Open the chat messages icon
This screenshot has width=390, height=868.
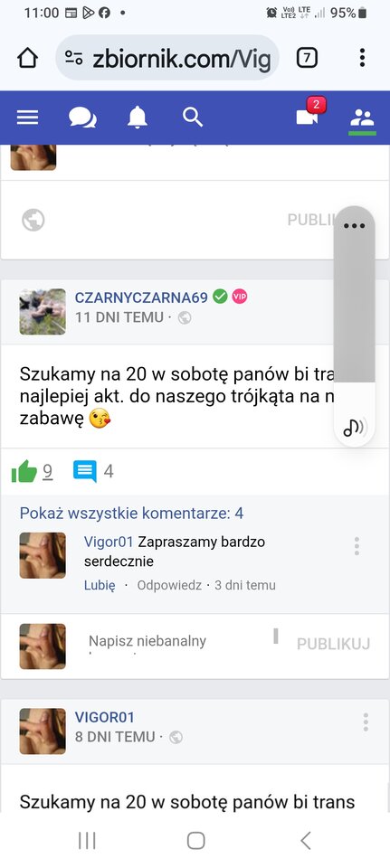(x=82, y=118)
